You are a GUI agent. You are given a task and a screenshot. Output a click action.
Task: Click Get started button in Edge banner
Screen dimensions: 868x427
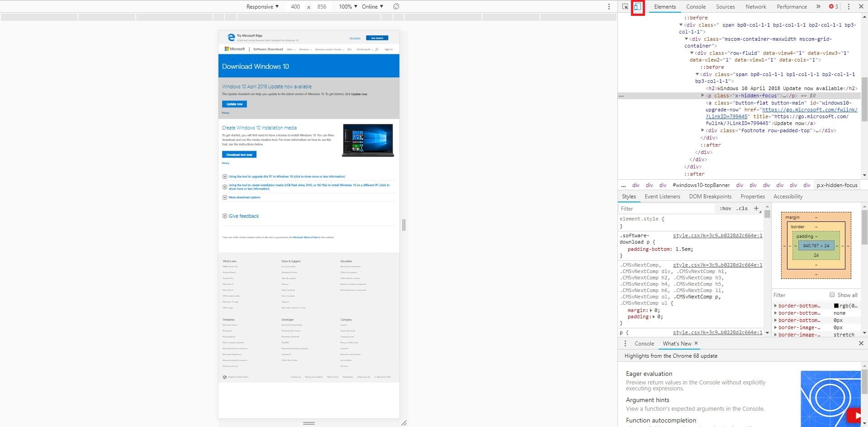(377, 38)
